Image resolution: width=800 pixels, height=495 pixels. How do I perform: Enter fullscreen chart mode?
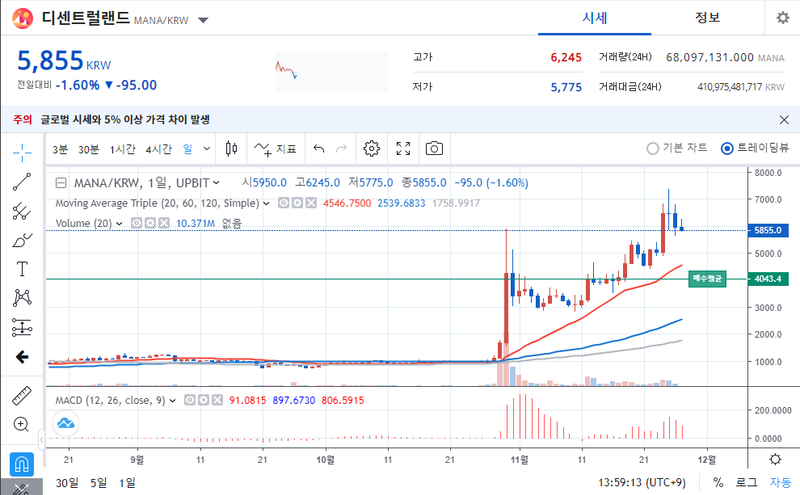(x=403, y=148)
